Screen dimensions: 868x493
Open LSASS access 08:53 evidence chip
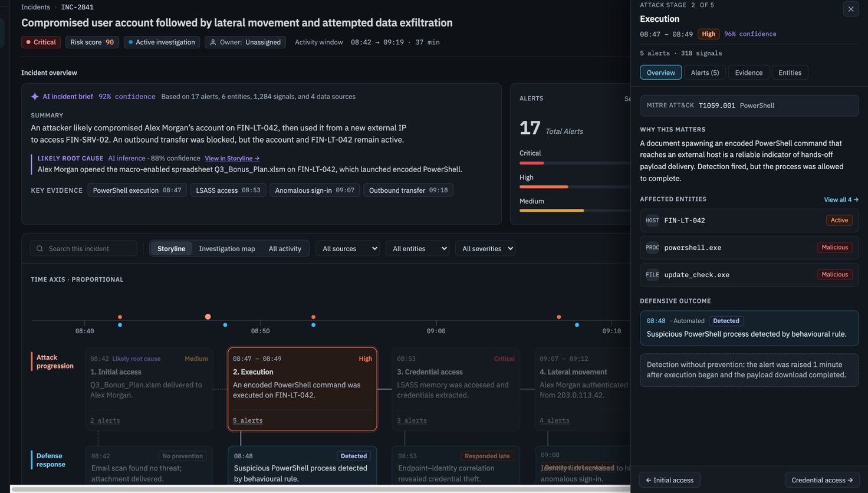[228, 190]
